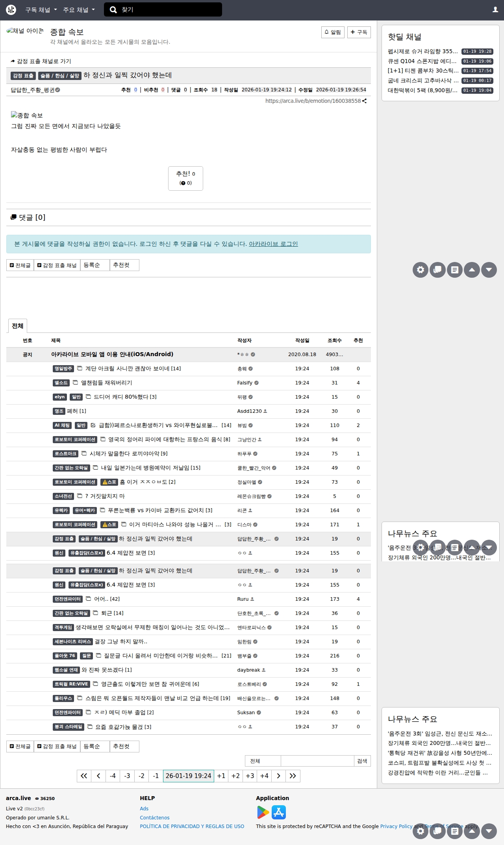Image resolution: width=504 pixels, height=845 pixels.
Task: Click the 격투게임 channel badge
Action: click(63, 628)
